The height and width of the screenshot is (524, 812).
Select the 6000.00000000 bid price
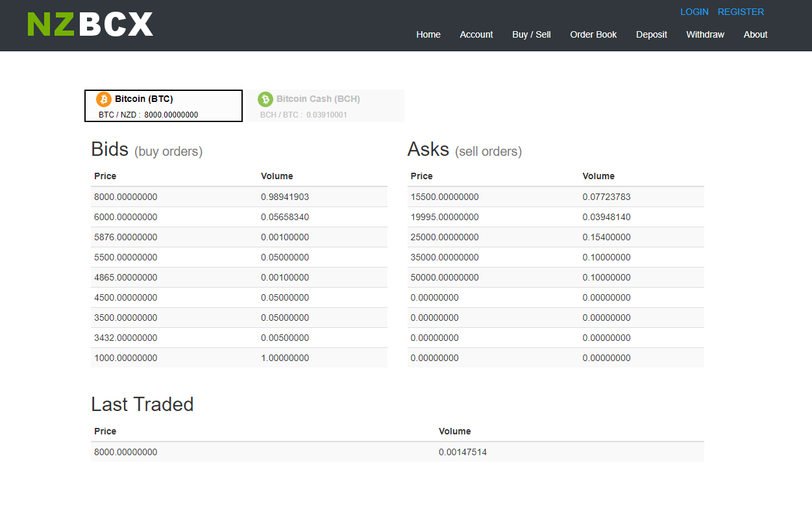(125, 217)
